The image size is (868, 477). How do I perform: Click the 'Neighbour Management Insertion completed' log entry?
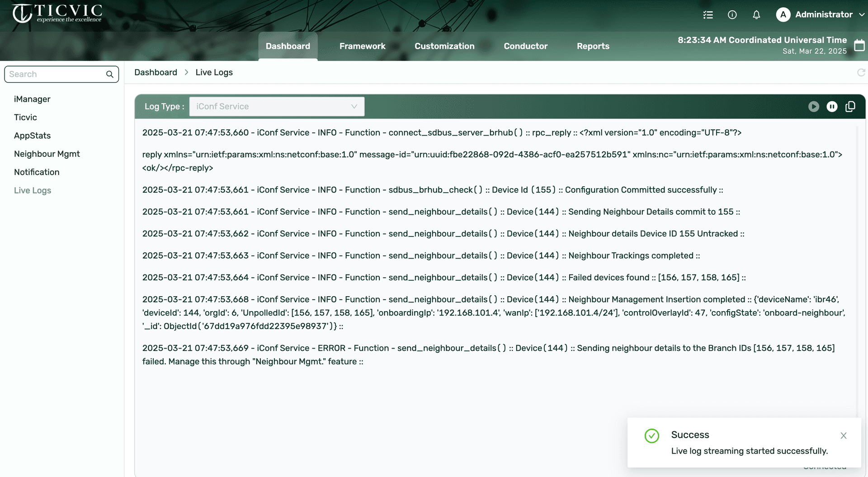pyautogui.click(x=494, y=313)
